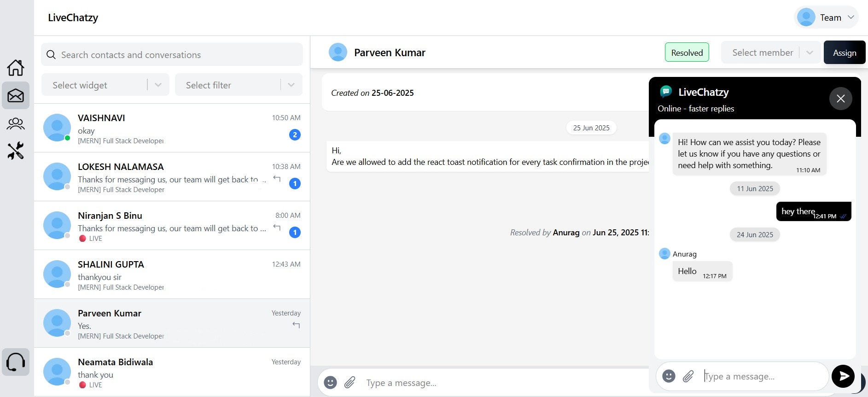Click VAISHNAVI's contact avatar
The image size is (868, 397).
[57, 128]
